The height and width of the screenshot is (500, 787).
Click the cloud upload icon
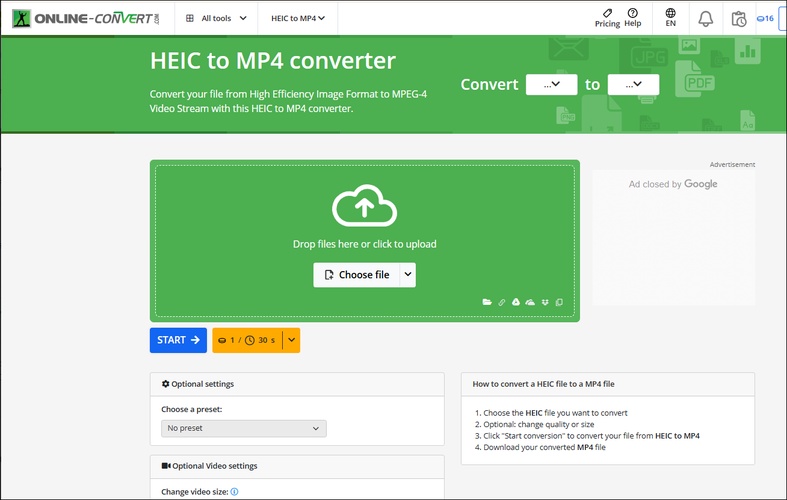[x=364, y=205]
